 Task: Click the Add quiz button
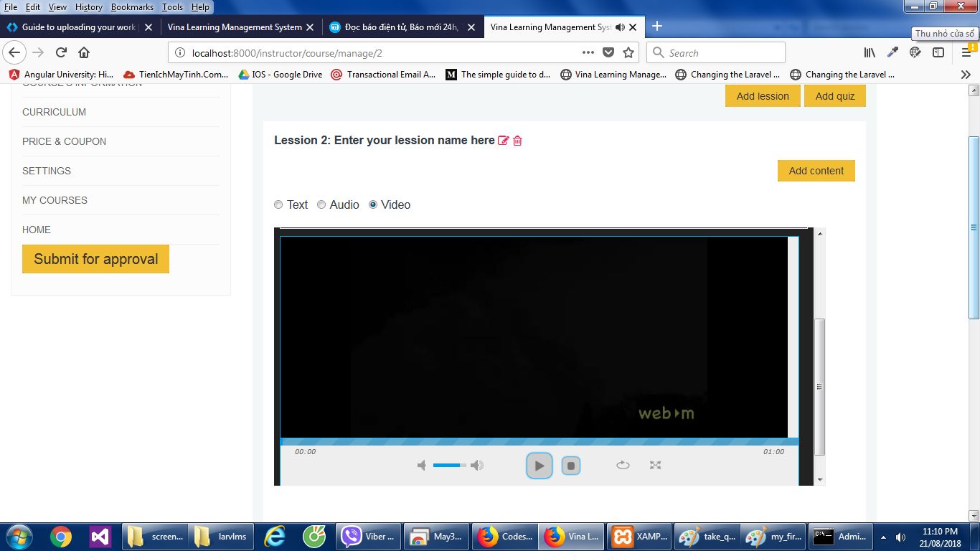835,96
